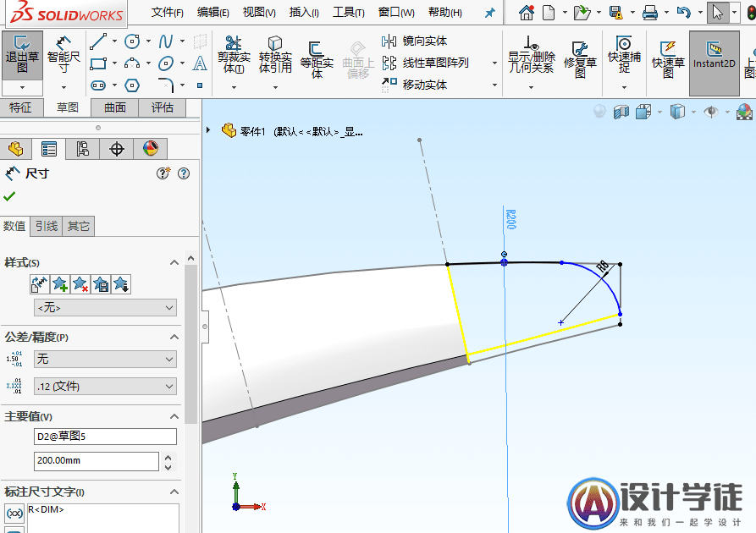Click Save Style star icon

[x=100, y=284]
